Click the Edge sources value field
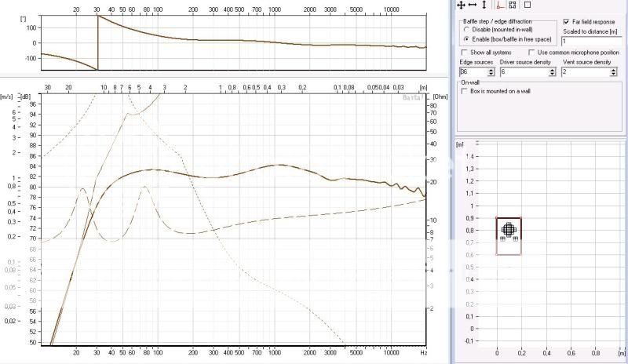The width and height of the screenshot is (628, 364). pyautogui.click(x=473, y=71)
